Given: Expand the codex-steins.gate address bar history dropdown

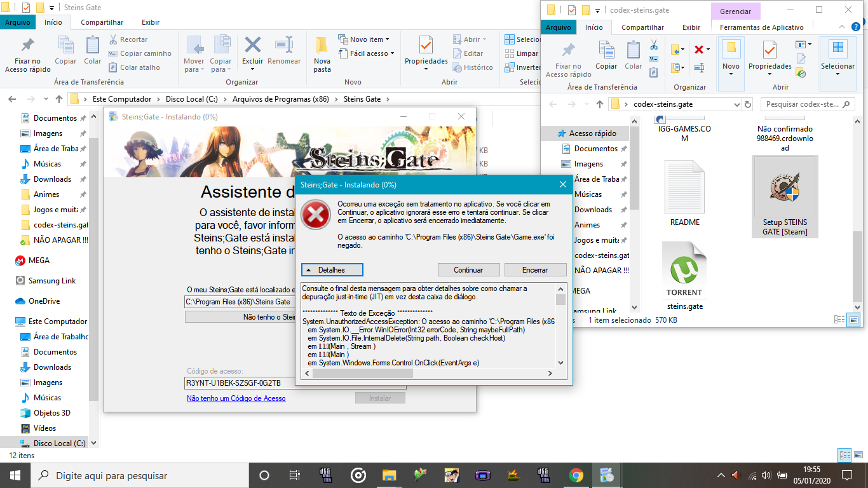Looking at the screenshot, I should (x=736, y=104).
